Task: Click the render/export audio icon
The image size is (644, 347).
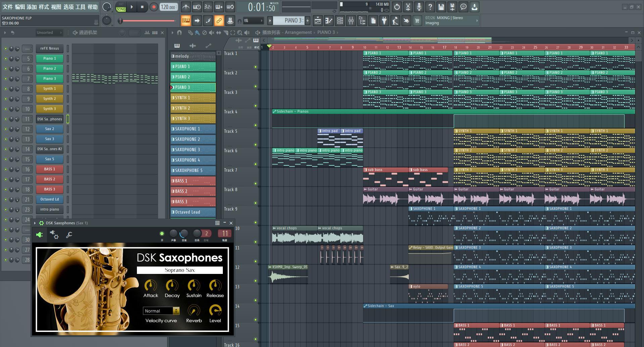Action: click(x=452, y=7)
